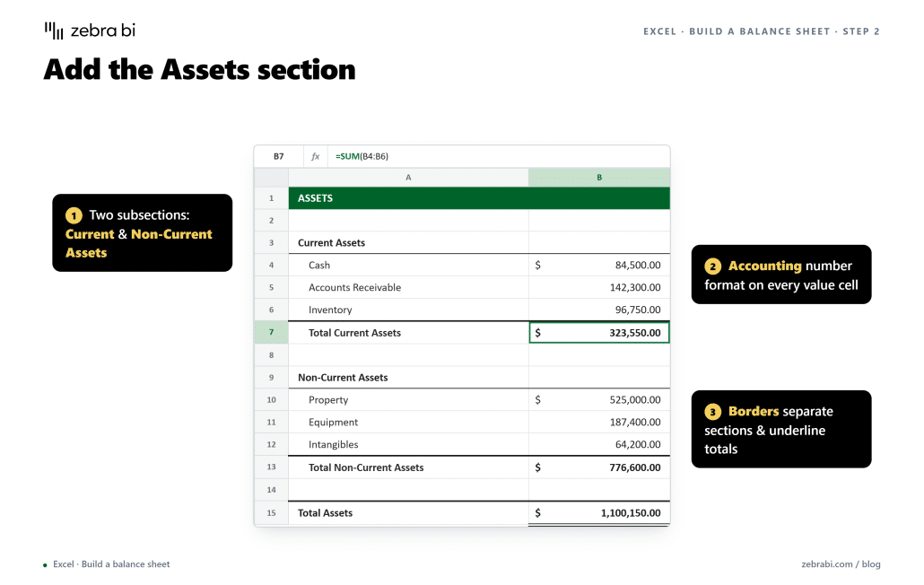Click the select-all corner box
924x585 pixels.
click(x=271, y=178)
